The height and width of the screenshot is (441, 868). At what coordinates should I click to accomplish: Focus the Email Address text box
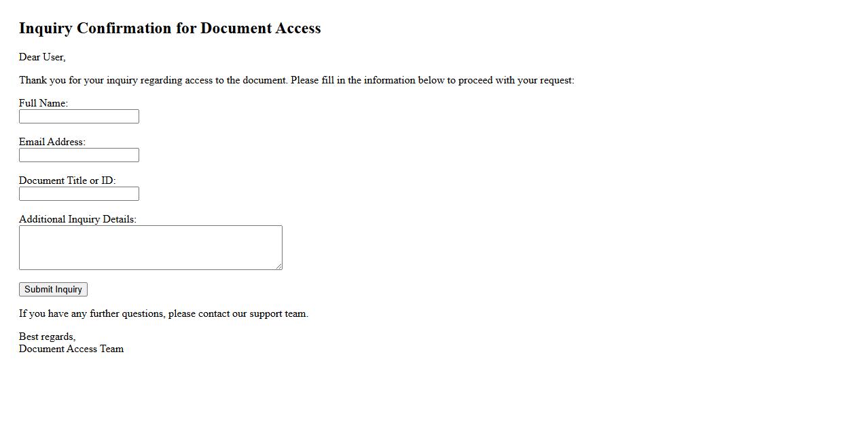point(79,155)
